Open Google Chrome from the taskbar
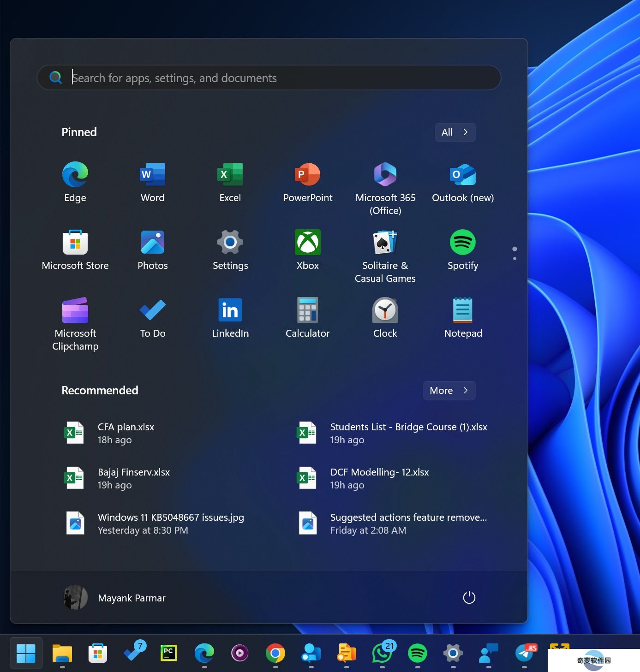Viewport: 640px width, 672px height. click(275, 653)
